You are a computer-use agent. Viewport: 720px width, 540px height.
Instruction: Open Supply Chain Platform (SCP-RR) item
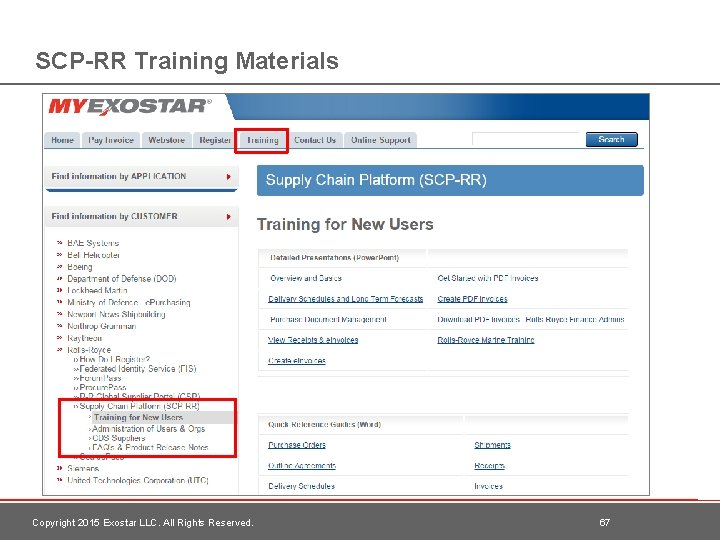[139, 406]
